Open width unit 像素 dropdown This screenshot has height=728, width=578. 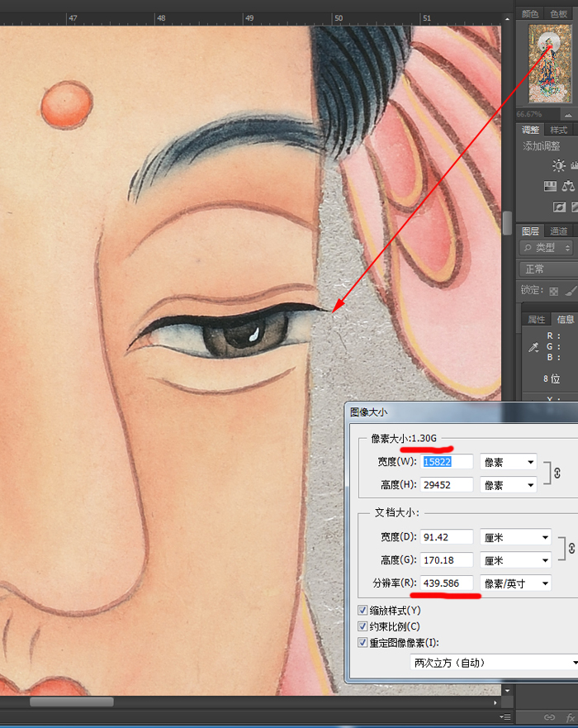tap(509, 462)
